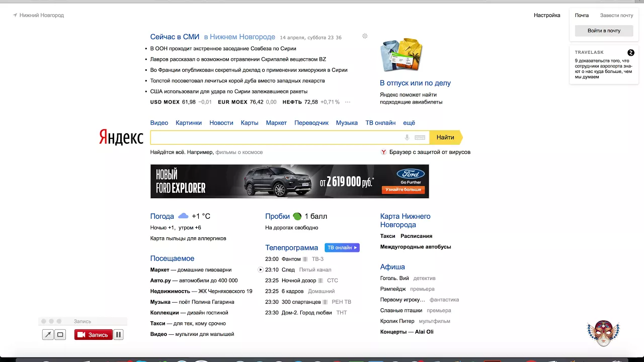
Task: Open the Погода heading
Action: (162, 216)
